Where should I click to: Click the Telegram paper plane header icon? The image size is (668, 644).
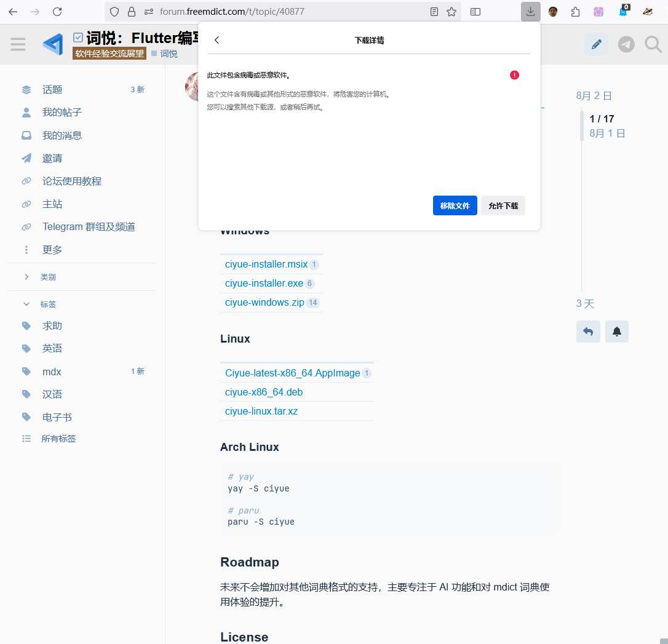(626, 44)
